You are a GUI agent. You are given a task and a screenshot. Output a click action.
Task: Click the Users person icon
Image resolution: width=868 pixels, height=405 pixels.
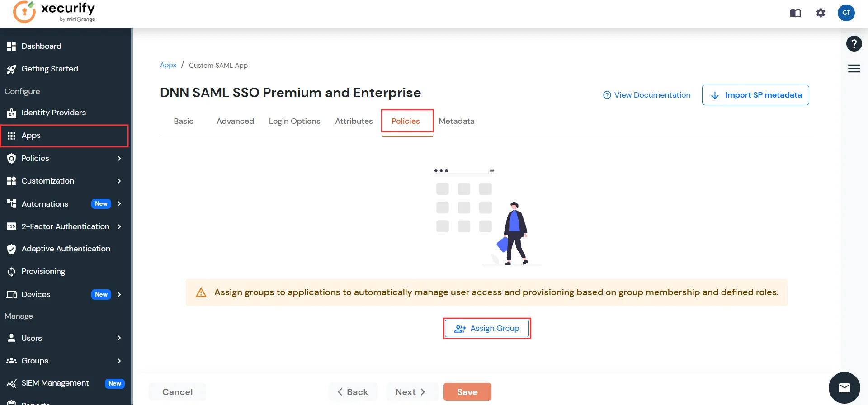pyautogui.click(x=11, y=338)
